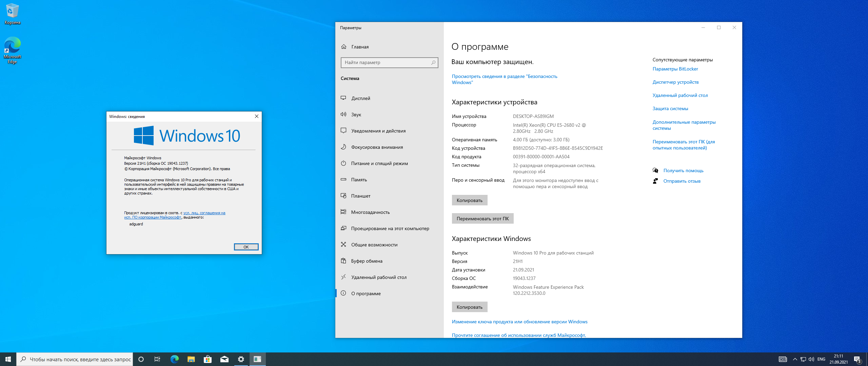Open Общие возможности page
868x366 pixels.
389,245
